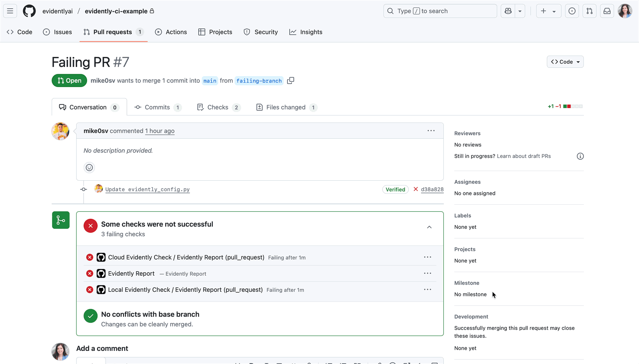Open the Checks tab

(219, 107)
